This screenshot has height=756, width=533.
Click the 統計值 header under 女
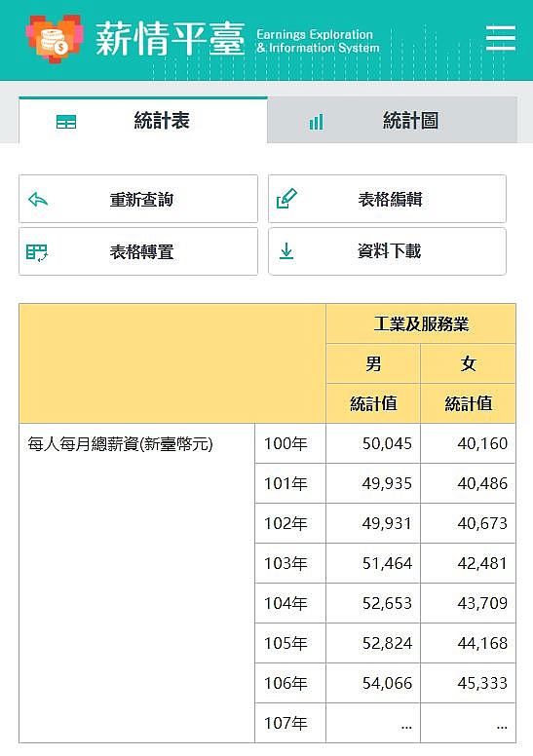click(x=469, y=403)
